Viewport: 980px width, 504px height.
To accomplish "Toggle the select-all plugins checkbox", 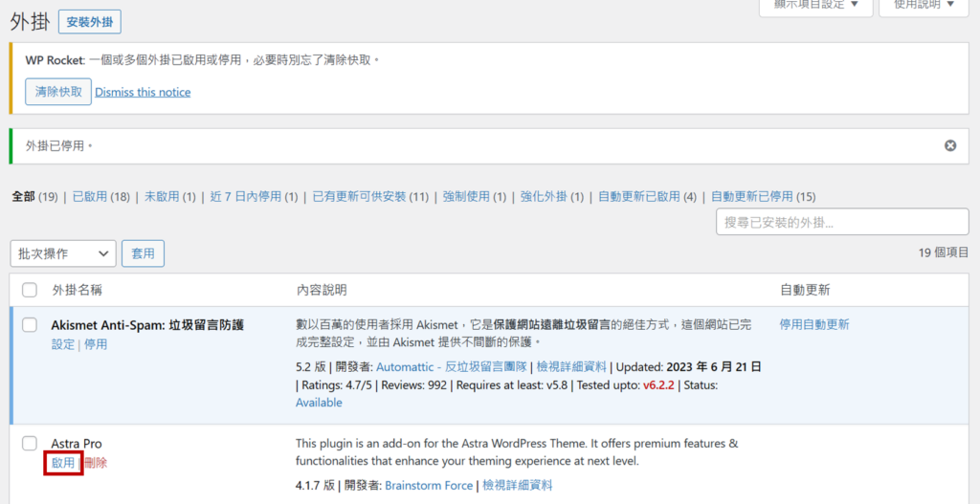I will (30, 290).
